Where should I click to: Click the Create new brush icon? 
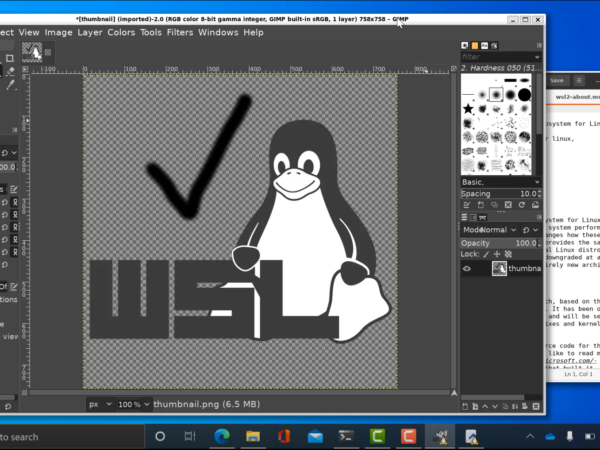[x=481, y=205]
